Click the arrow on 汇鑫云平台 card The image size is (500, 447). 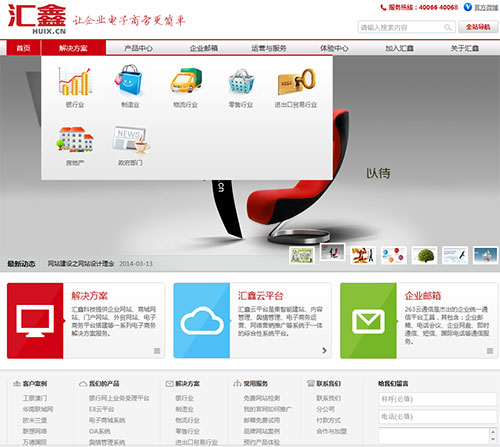[324, 350]
